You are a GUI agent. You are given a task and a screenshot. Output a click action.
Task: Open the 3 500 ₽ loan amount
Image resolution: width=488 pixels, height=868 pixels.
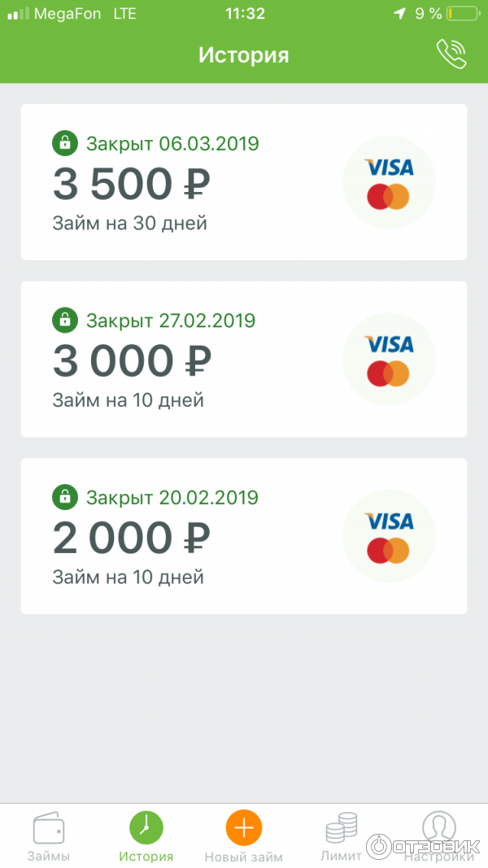point(132,185)
